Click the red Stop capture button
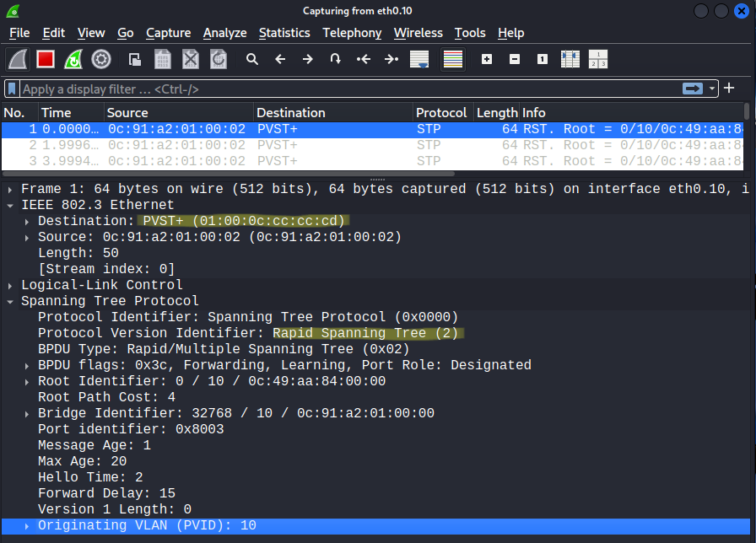This screenshot has width=756, height=543. [x=46, y=59]
